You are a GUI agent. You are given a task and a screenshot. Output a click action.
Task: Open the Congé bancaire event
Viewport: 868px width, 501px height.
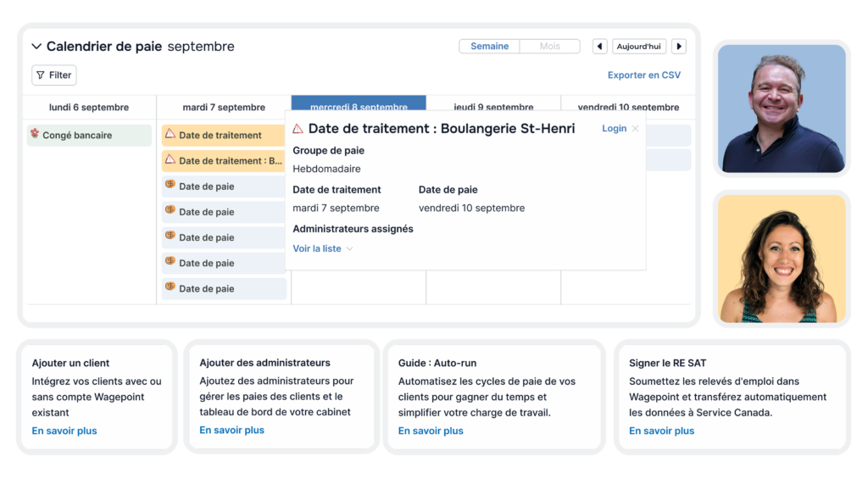(x=89, y=135)
